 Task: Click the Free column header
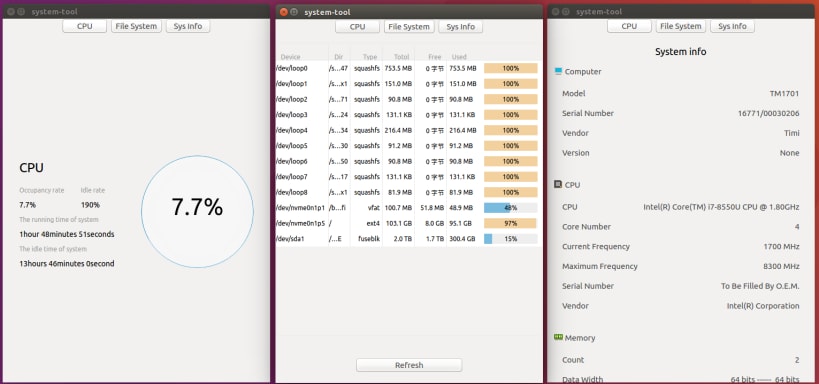[435, 57]
